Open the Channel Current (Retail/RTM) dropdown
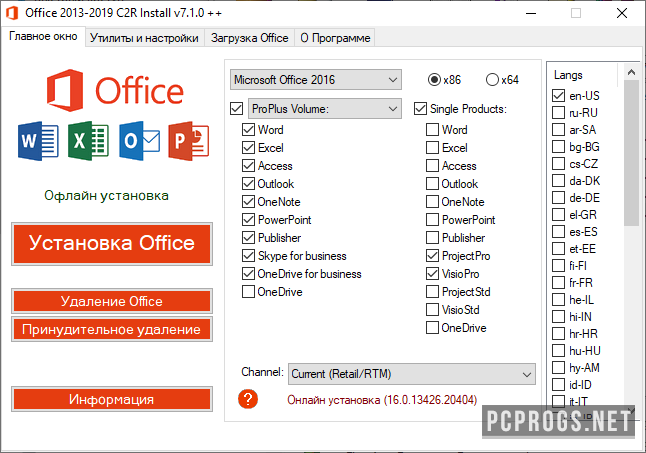 (x=412, y=374)
